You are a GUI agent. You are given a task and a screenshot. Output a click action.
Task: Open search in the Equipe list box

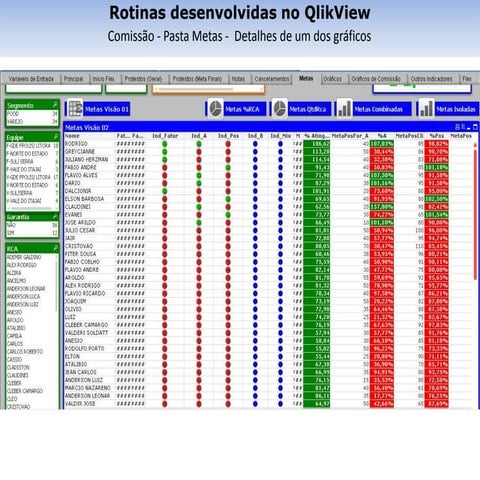(55, 137)
